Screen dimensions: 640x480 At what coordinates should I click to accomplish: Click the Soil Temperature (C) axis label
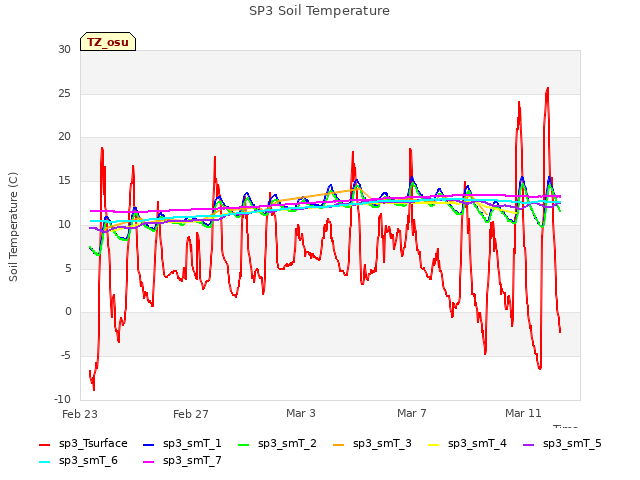pos(13,227)
